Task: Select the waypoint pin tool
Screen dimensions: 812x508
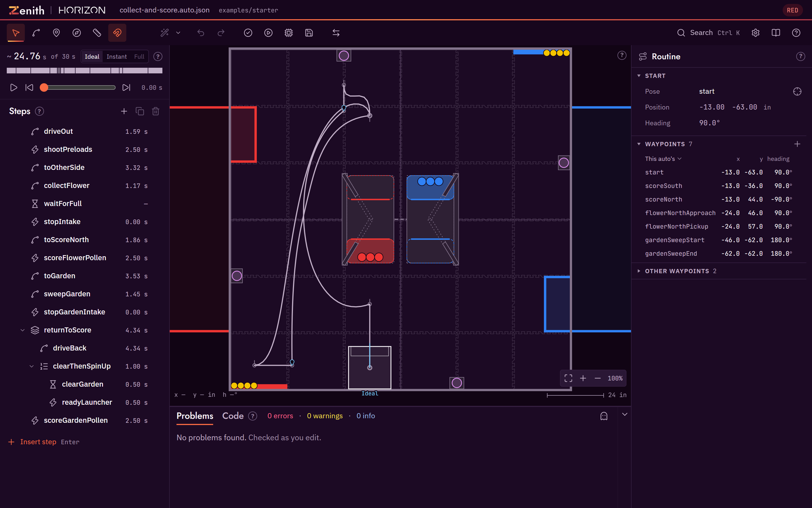Action: pyautogui.click(x=56, y=32)
